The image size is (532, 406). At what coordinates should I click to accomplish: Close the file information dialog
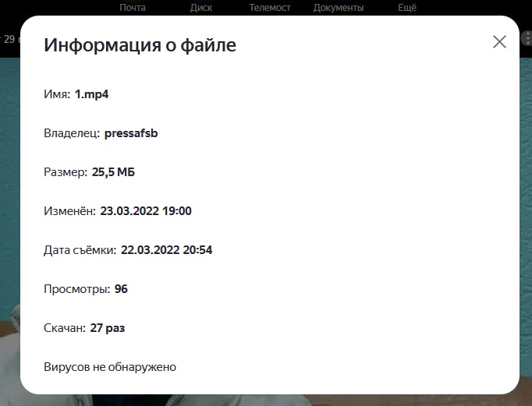click(499, 42)
